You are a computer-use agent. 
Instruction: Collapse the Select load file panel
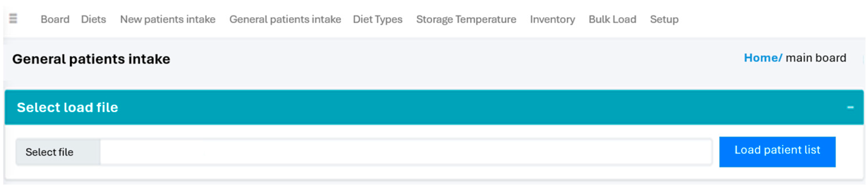point(850,107)
